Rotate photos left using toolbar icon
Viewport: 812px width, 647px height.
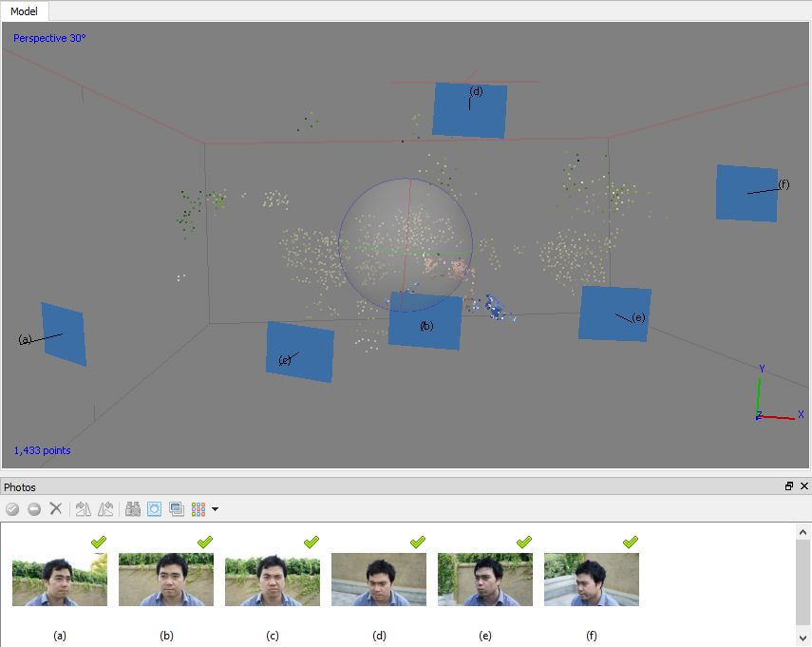point(83,509)
